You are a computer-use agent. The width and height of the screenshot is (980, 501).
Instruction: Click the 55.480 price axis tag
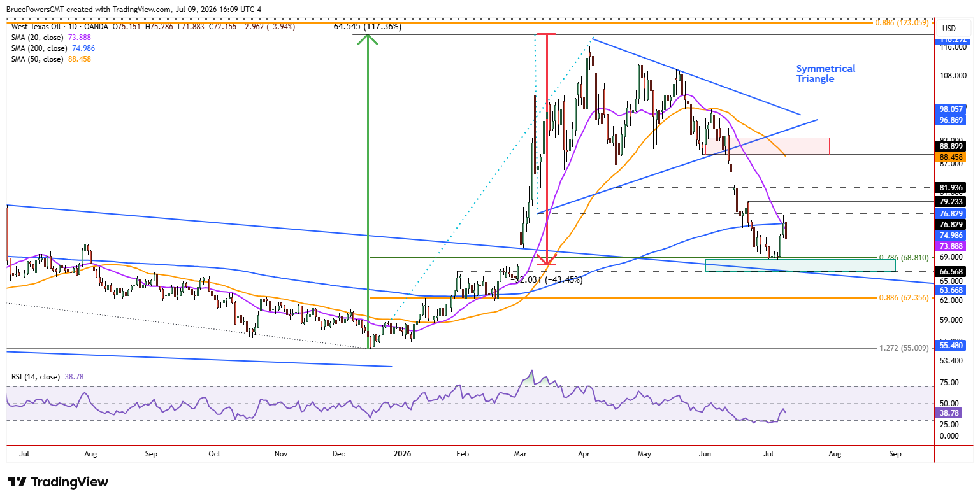pos(951,346)
